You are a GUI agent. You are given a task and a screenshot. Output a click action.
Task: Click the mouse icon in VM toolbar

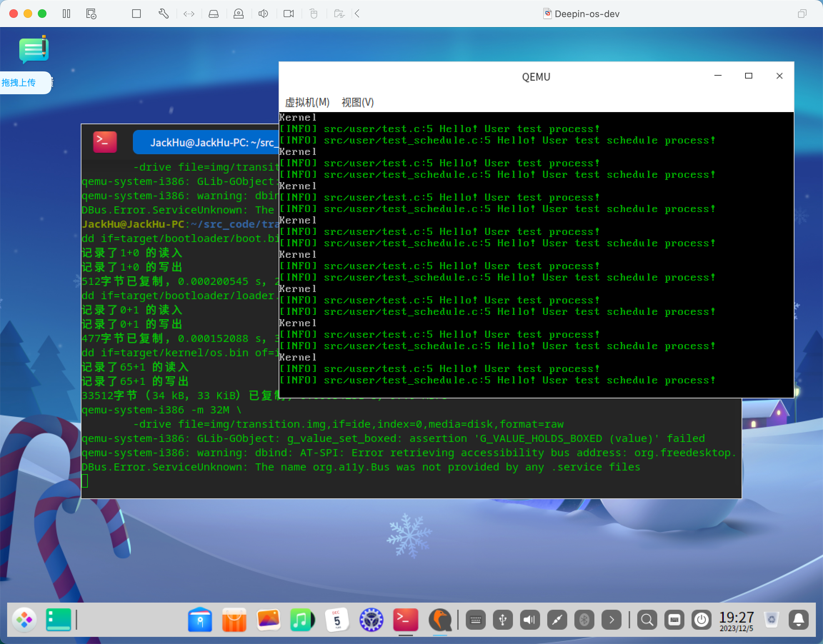[313, 14]
